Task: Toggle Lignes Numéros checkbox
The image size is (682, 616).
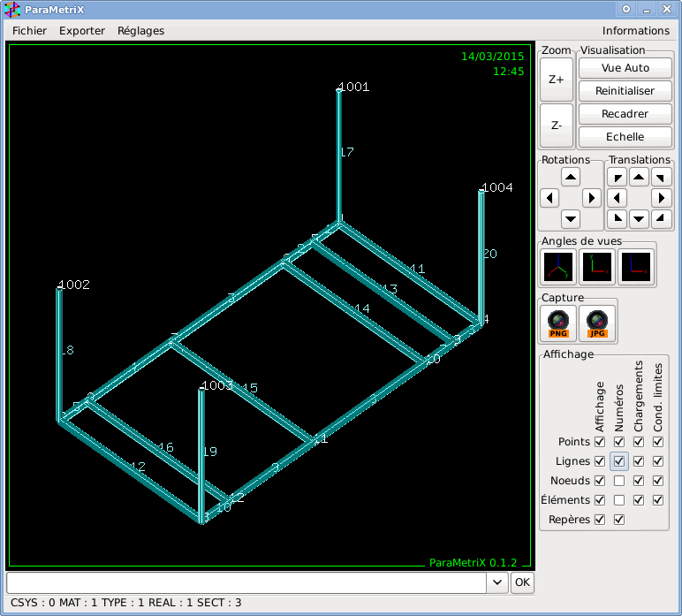Action: point(619,461)
